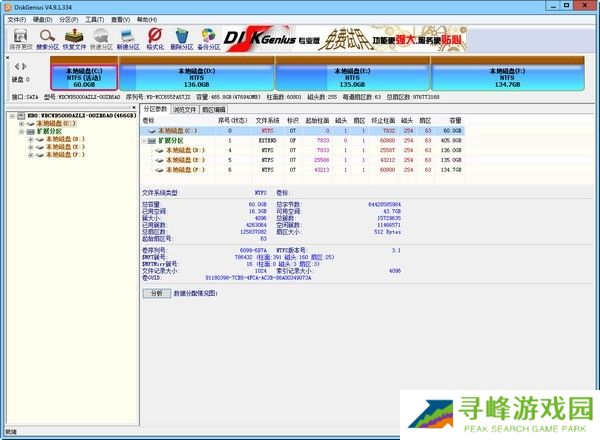
Task: Select the New Partition (新建分区) icon
Action: click(128, 37)
